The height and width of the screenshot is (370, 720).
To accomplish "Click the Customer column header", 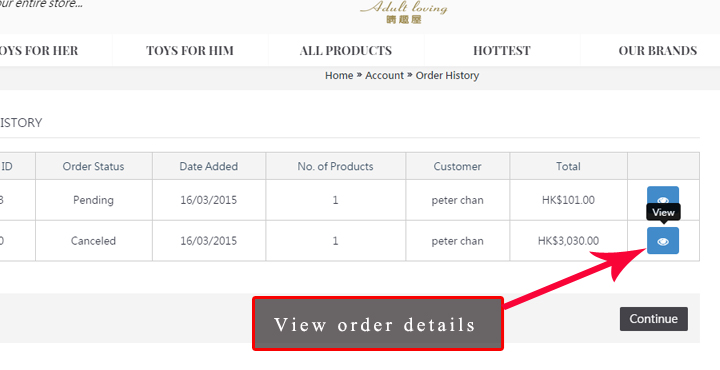I will point(457,166).
